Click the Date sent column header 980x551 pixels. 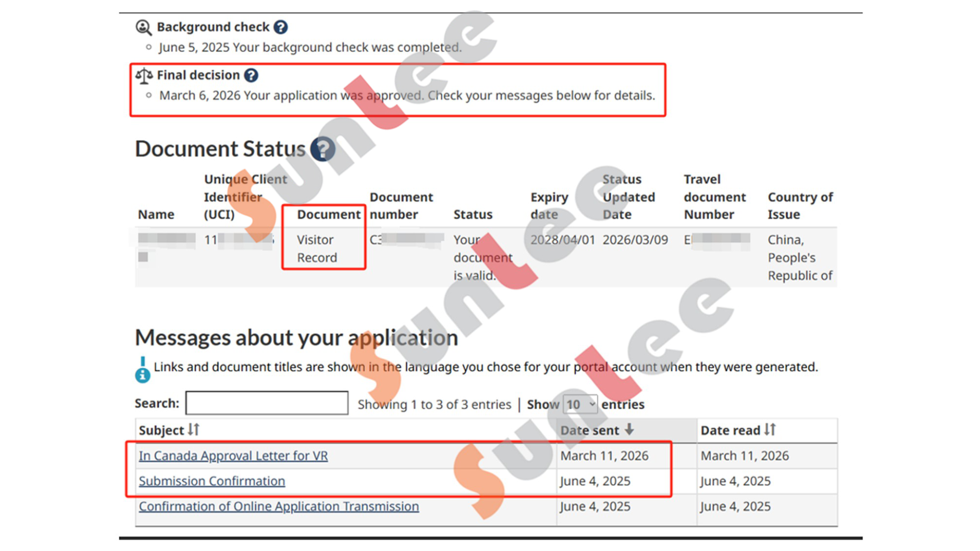[x=589, y=431]
